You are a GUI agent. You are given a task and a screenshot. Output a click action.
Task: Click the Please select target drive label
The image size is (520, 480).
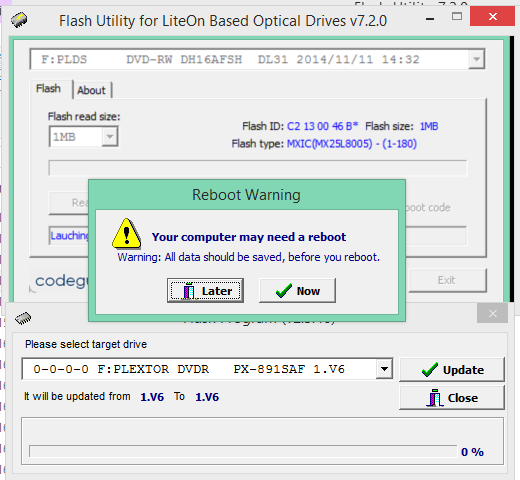pos(86,344)
